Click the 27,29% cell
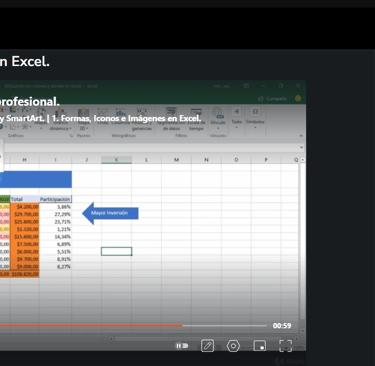 (55, 214)
